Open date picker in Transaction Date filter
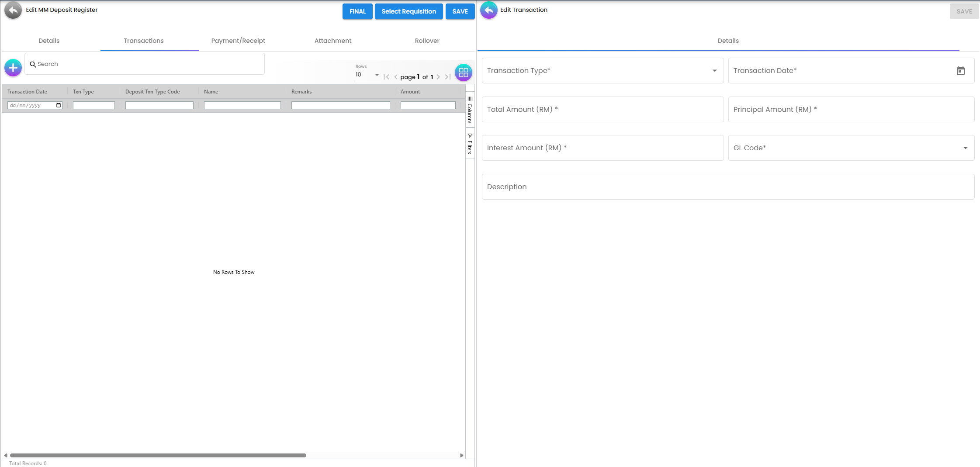This screenshot has height=467, width=980. [x=59, y=105]
